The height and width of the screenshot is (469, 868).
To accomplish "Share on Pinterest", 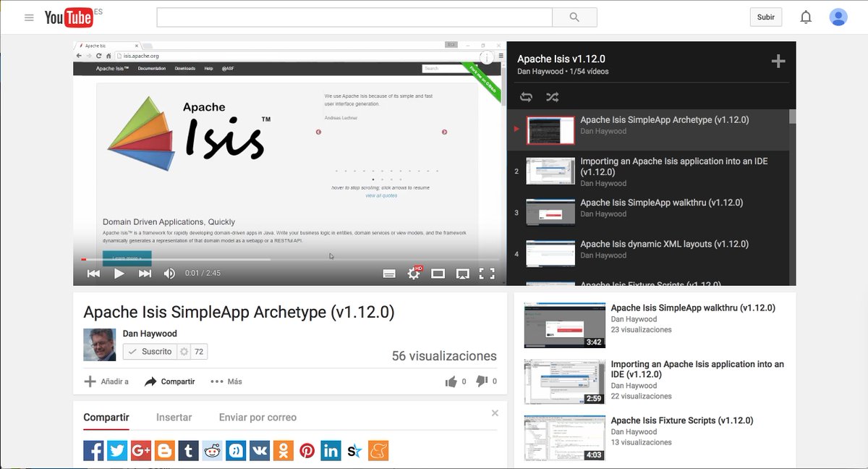I will (307, 451).
